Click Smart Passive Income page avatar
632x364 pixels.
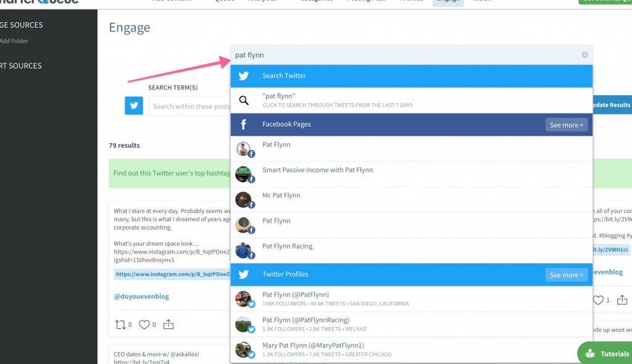click(243, 174)
